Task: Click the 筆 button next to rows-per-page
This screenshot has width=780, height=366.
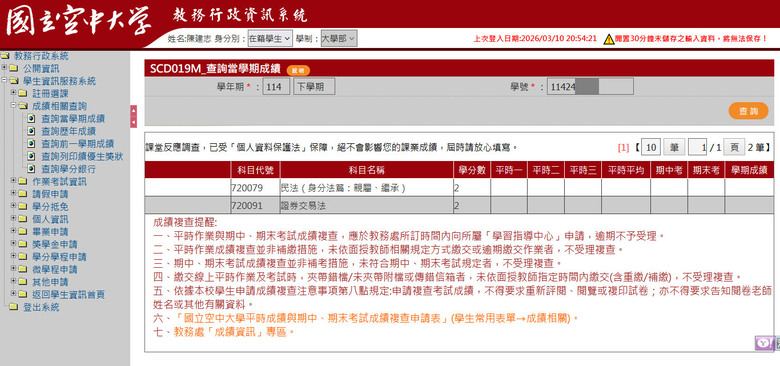Action: (x=674, y=147)
